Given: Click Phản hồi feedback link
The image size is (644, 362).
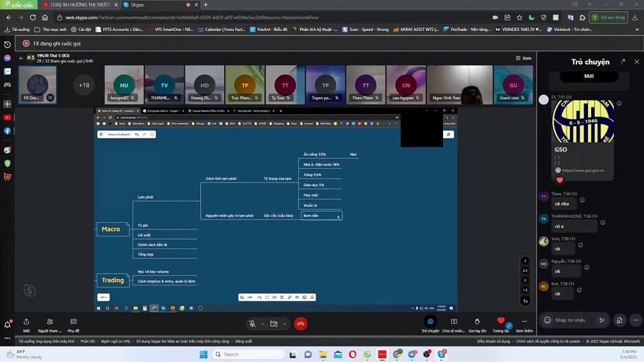Looking at the screenshot, I should 88,341.
